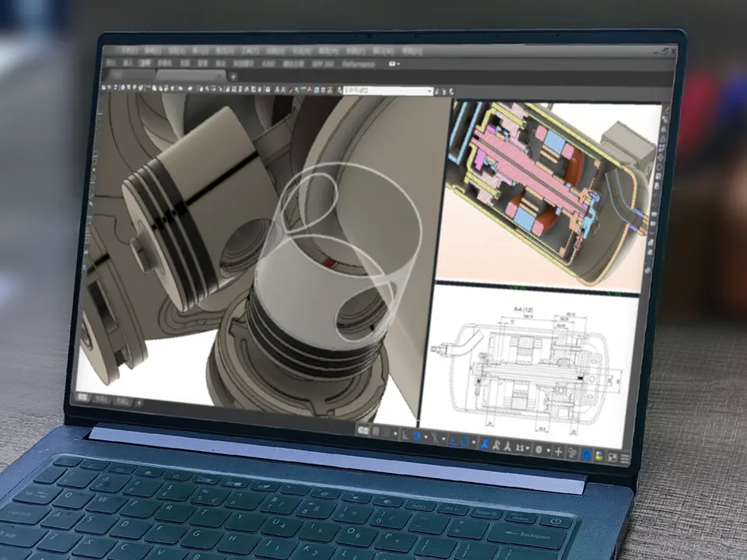Expand the object snap options arrow
This screenshot has height=560, width=747.
click(x=474, y=443)
